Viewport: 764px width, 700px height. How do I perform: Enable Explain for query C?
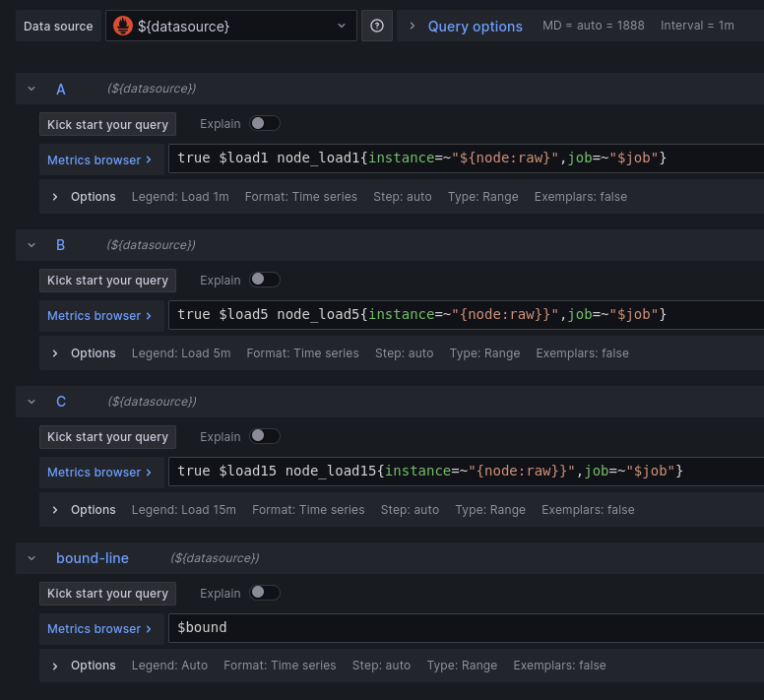pyautogui.click(x=264, y=436)
